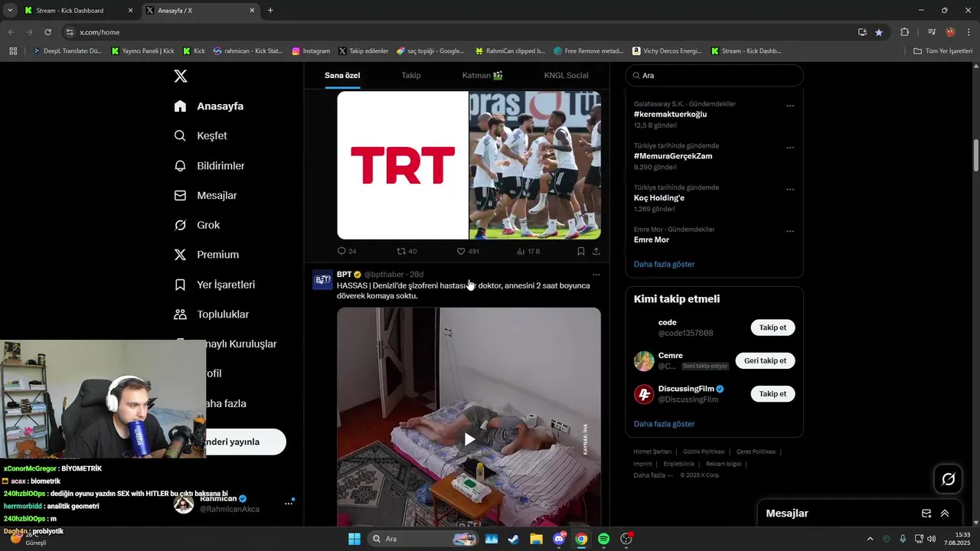980x551 pixels.
Task: Open options for #keremaktuerkoğlu trend
Action: (790, 106)
